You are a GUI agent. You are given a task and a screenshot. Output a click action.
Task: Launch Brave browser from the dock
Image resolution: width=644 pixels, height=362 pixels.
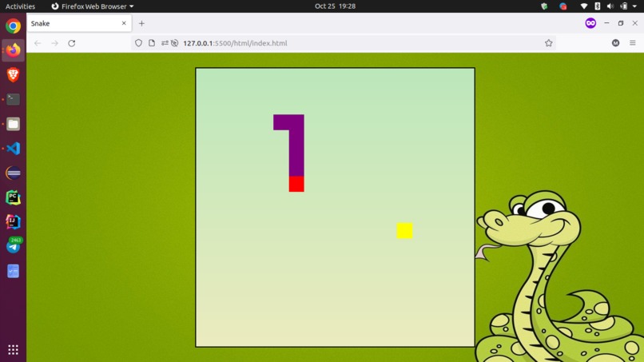tap(13, 75)
